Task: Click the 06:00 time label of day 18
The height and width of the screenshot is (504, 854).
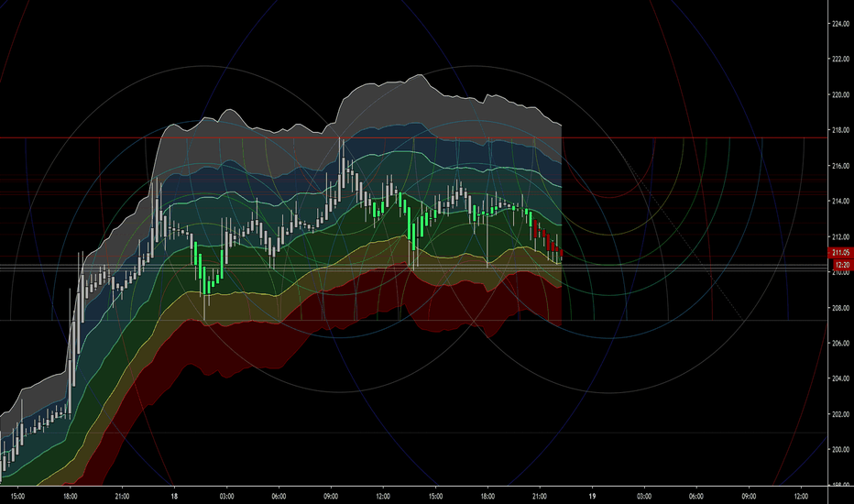Action: (x=279, y=497)
